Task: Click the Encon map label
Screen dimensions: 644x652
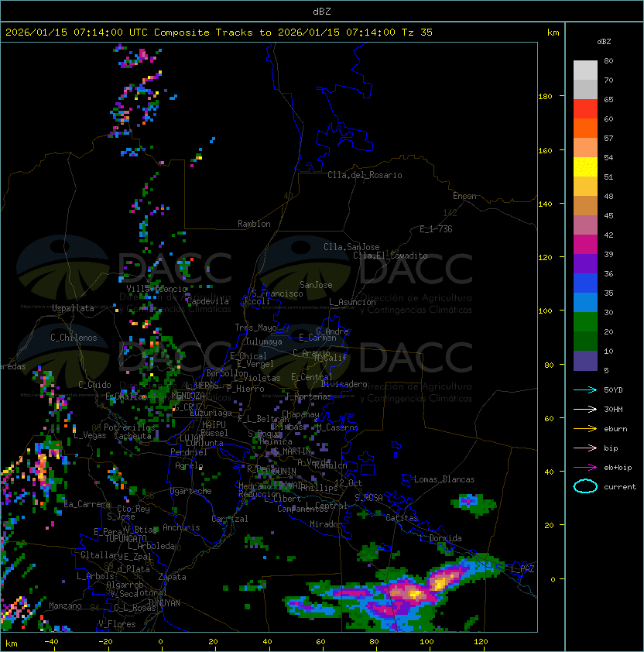Action: pyautogui.click(x=464, y=196)
